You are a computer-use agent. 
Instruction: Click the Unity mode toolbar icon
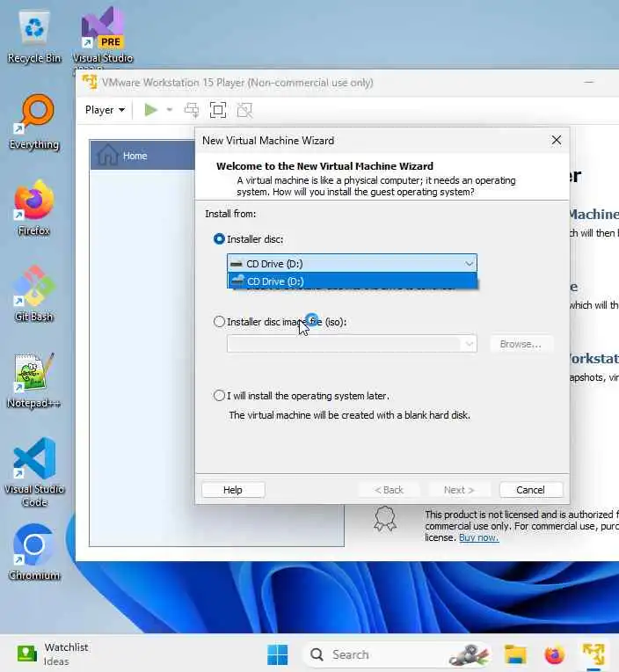244,110
